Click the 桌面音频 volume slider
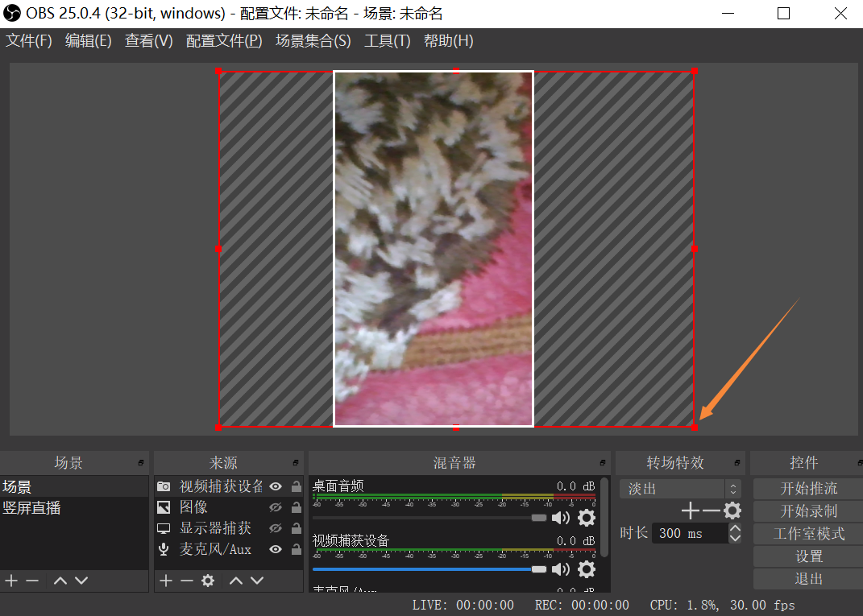863x616 pixels. click(x=429, y=518)
